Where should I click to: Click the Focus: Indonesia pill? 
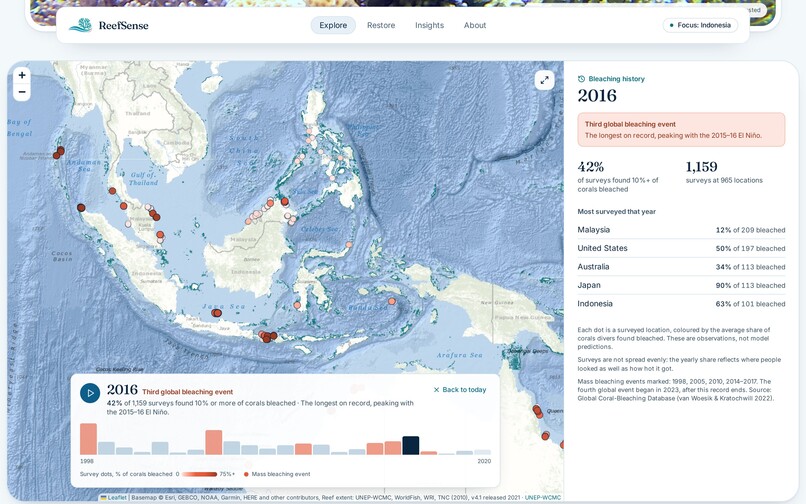click(700, 25)
